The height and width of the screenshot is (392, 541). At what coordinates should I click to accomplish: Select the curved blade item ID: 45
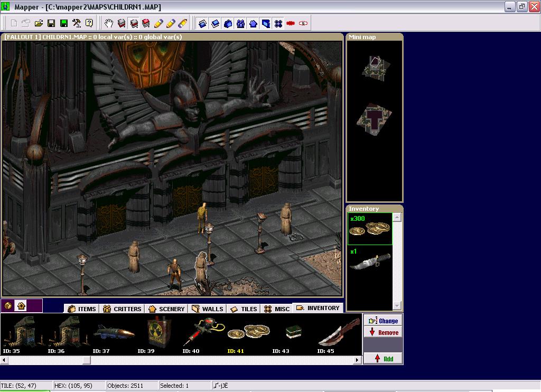pos(338,334)
